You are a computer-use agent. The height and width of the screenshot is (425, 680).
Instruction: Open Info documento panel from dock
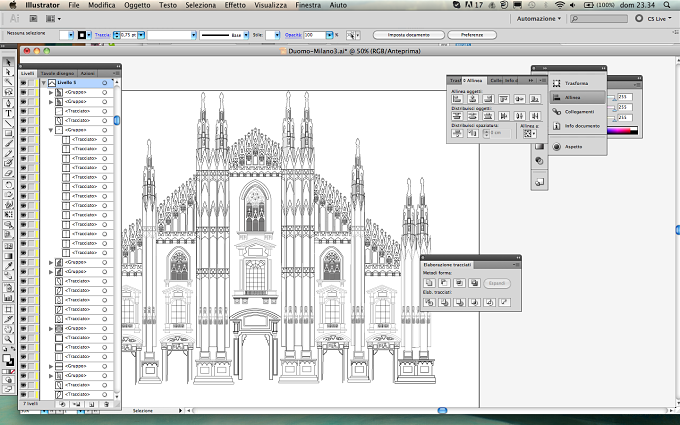coord(577,126)
